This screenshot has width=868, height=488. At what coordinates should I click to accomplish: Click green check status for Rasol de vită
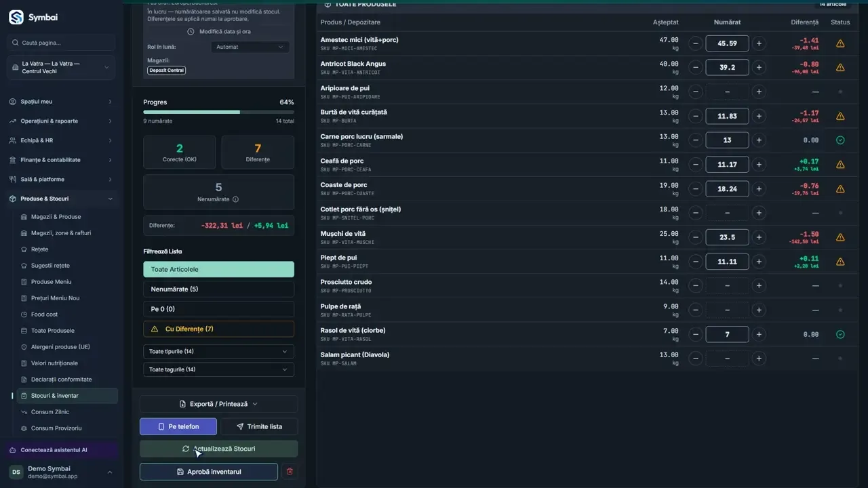[840, 334]
